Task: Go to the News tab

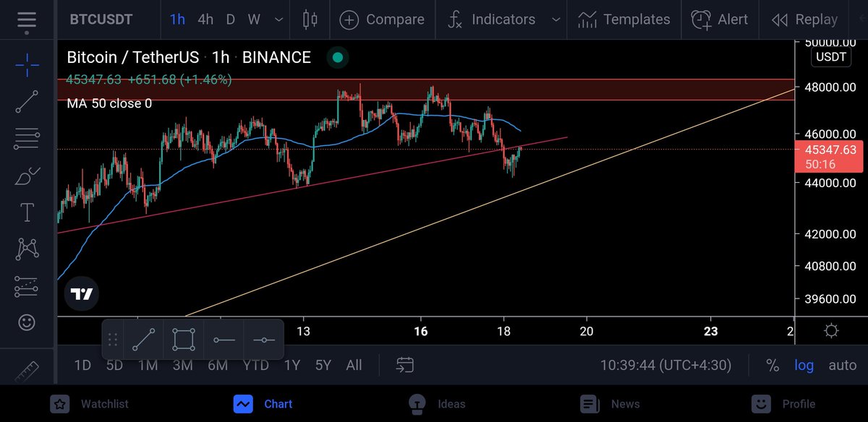Action: (x=610, y=403)
